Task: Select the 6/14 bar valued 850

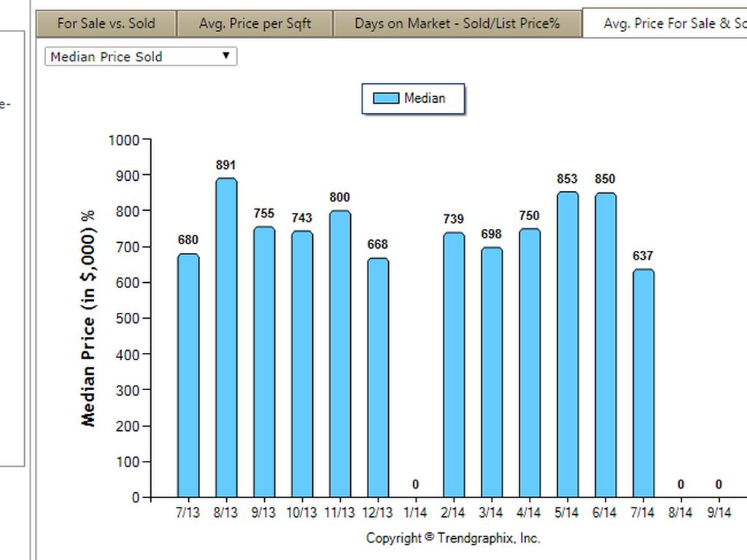Action: [x=605, y=345]
